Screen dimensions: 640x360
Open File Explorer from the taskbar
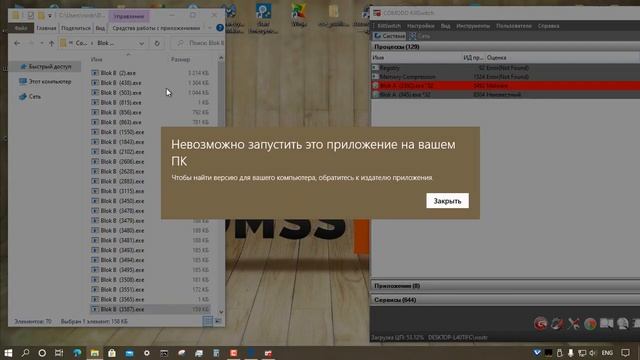[95, 353]
